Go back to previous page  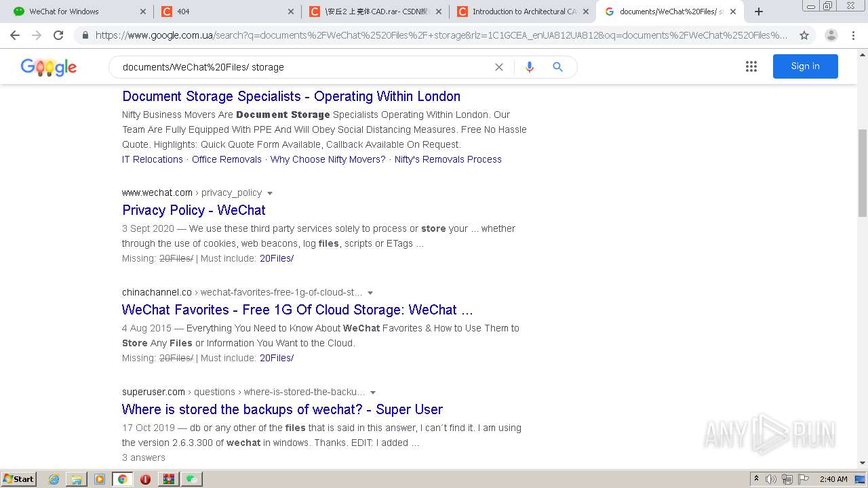[x=15, y=35]
